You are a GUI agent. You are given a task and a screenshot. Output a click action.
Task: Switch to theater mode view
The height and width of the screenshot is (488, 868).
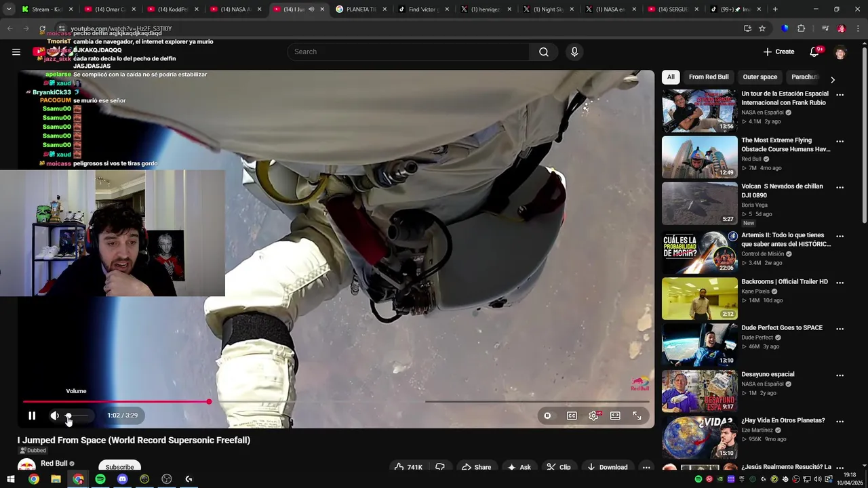tap(615, 415)
